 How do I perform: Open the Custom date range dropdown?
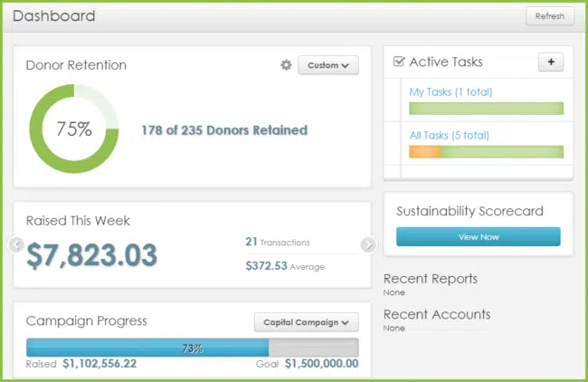pos(327,65)
